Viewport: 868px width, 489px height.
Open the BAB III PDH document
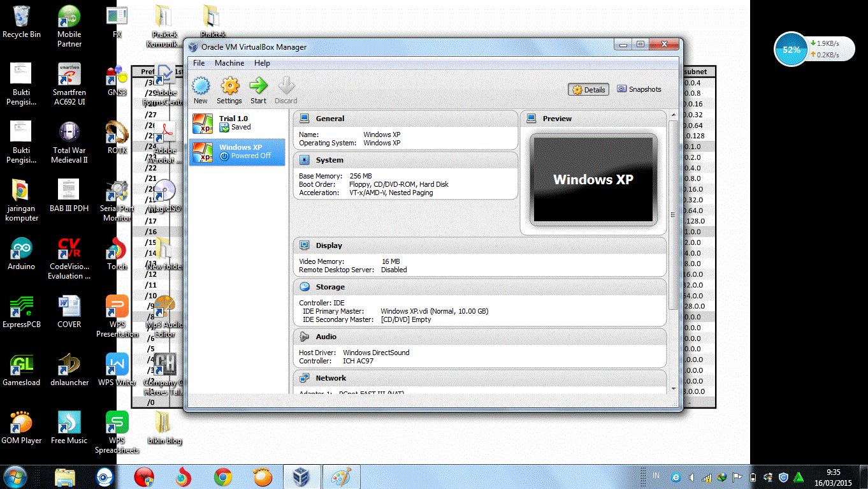pos(69,196)
